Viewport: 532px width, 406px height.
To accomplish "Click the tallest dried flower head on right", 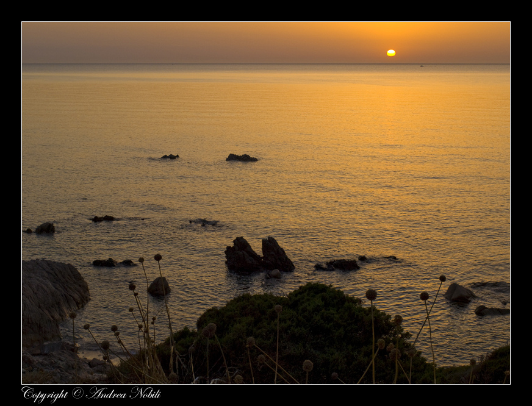I will (442, 279).
